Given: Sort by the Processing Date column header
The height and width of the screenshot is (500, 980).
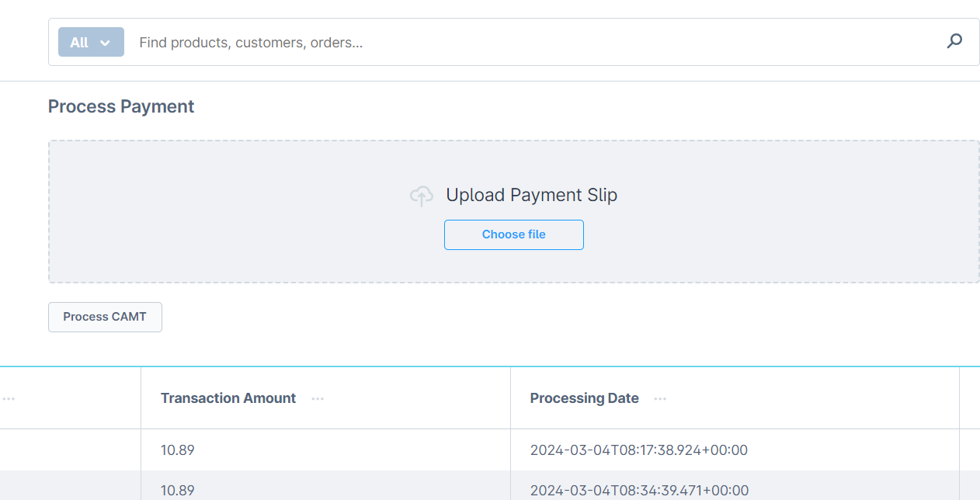Looking at the screenshot, I should pos(584,398).
